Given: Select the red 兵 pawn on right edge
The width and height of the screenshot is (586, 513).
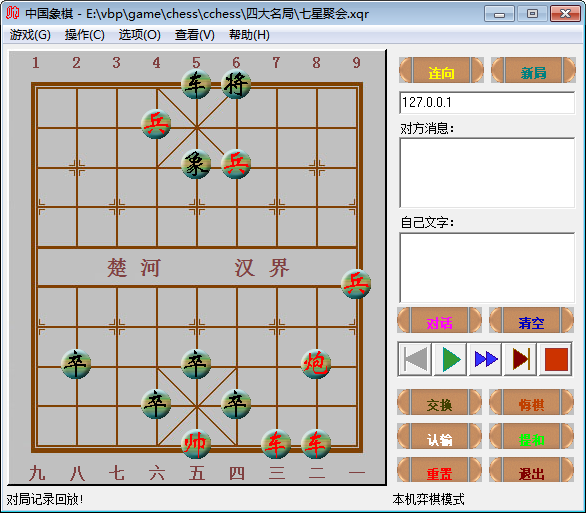Looking at the screenshot, I should (356, 284).
